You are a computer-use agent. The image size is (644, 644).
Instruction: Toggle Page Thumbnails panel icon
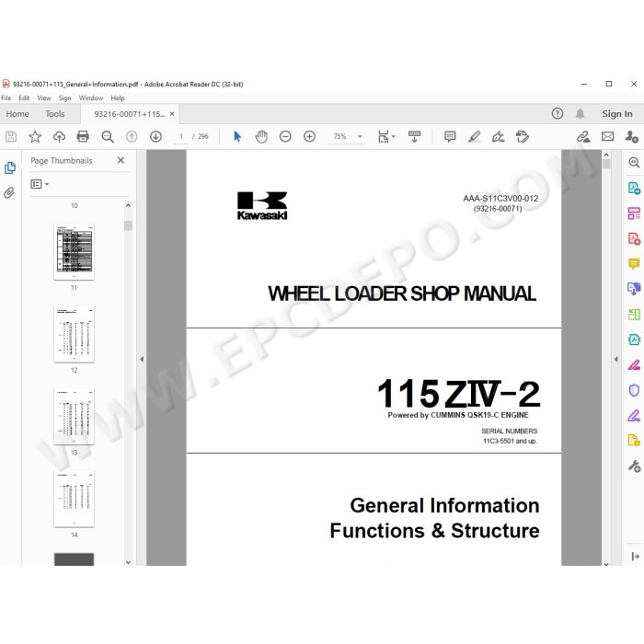pos(10,167)
